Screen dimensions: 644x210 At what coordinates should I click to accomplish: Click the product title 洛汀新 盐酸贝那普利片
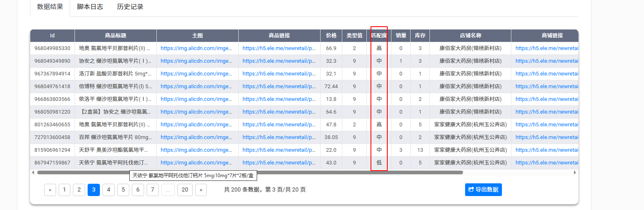point(115,74)
